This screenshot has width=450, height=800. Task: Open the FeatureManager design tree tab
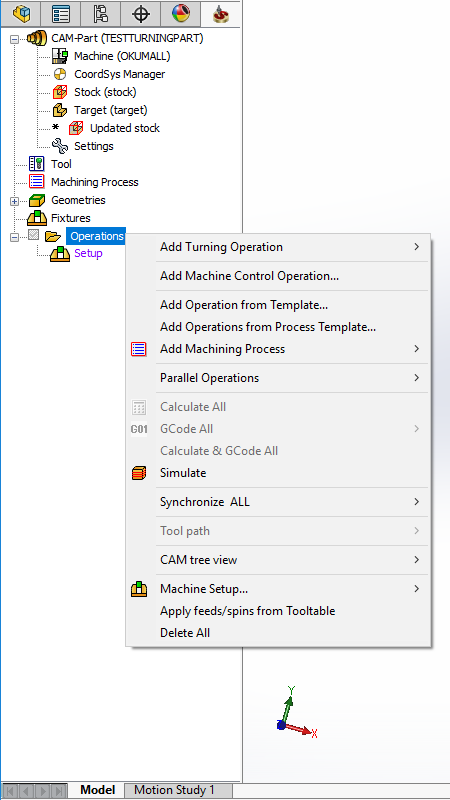21,14
